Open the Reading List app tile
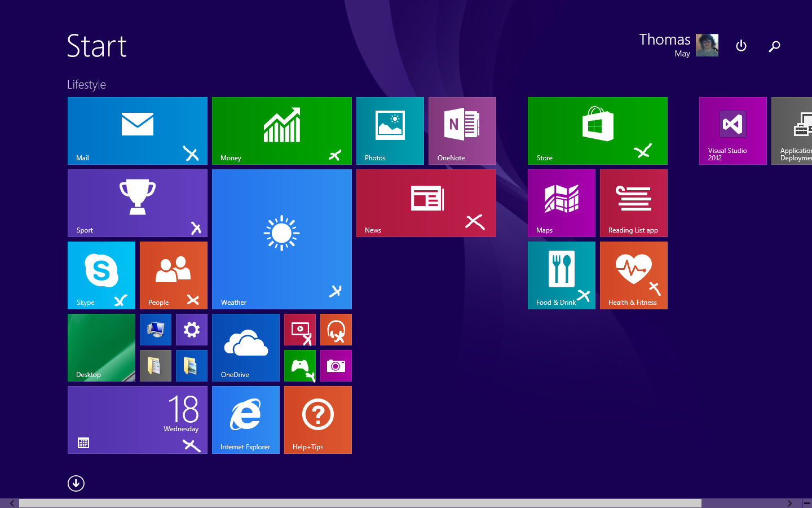 [634, 203]
